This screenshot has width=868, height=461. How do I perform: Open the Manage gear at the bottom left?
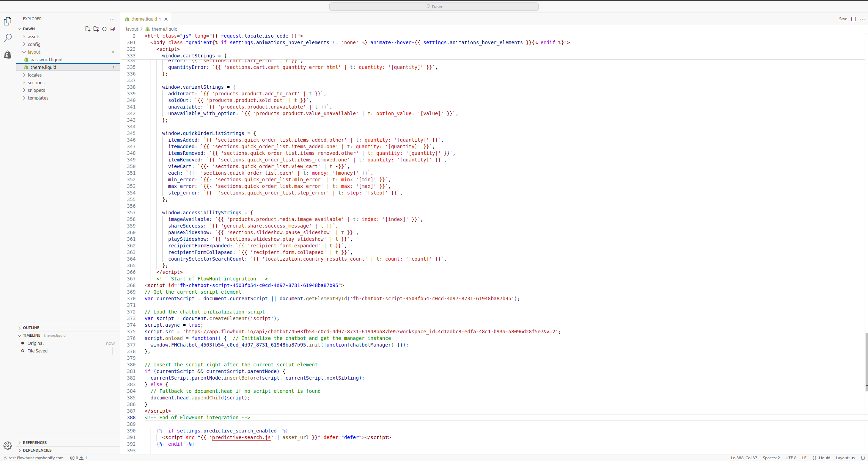8,445
